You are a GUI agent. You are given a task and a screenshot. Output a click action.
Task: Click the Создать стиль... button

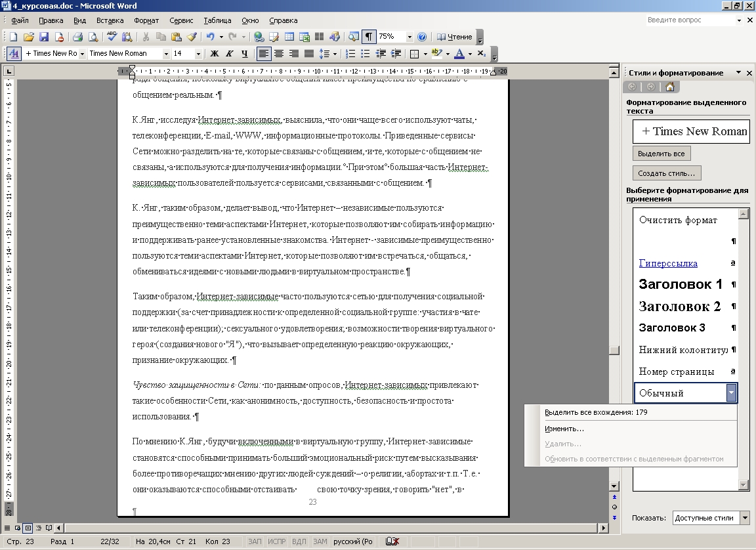[x=667, y=173]
